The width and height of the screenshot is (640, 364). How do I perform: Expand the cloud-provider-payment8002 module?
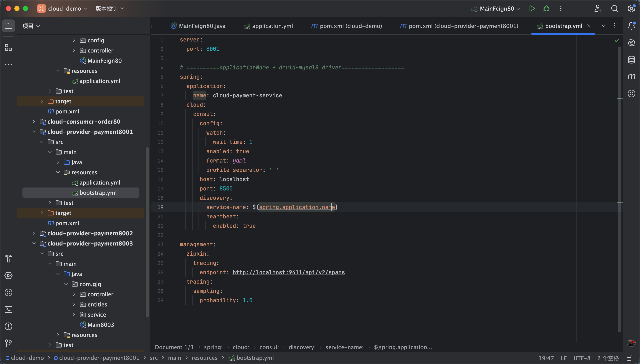click(x=34, y=233)
